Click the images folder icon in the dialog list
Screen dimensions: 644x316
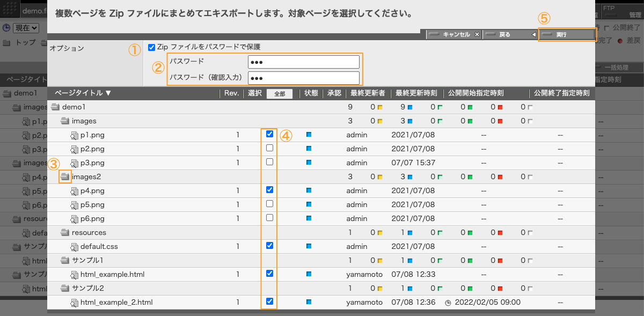(x=65, y=121)
